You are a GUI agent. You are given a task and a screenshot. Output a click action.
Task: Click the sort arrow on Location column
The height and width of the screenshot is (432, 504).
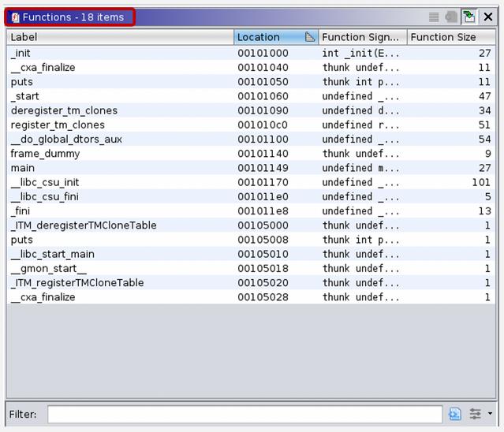coord(310,37)
